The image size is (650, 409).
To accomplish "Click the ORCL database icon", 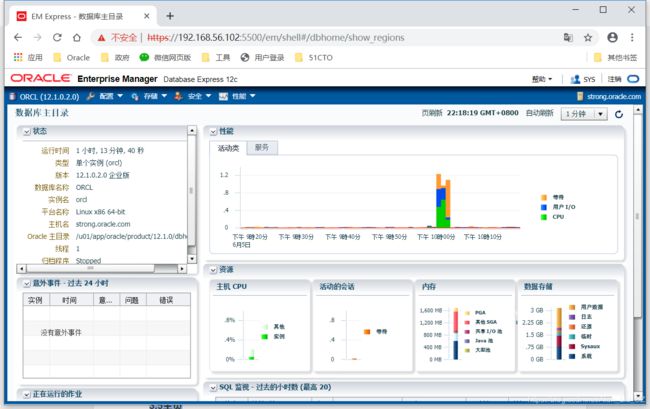I will [12, 97].
